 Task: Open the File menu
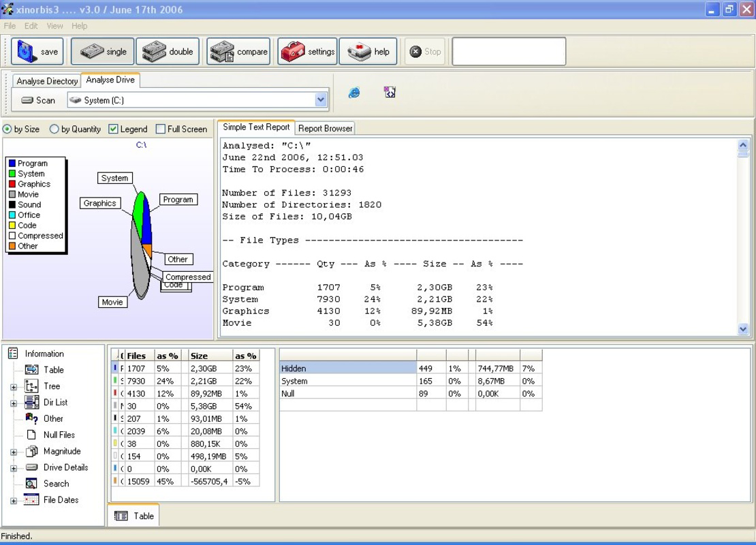pyautogui.click(x=10, y=26)
